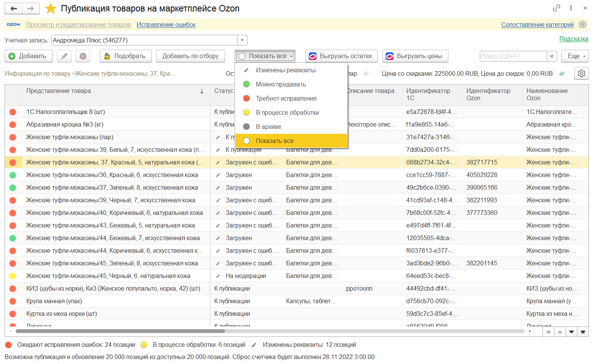Image resolution: width=595 pixels, height=364 pixels.
Task: Click Добавить по отбору button
Action: [191, 56]
